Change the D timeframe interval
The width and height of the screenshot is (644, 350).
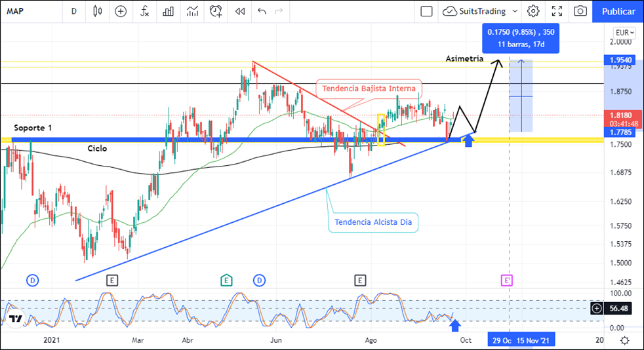point(74,11)
